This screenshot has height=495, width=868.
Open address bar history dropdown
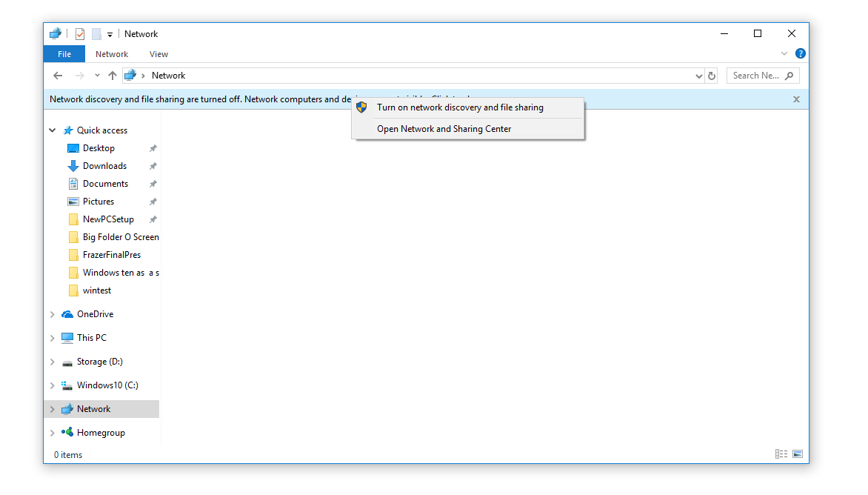pyautogui.click(x=698, y=76)
